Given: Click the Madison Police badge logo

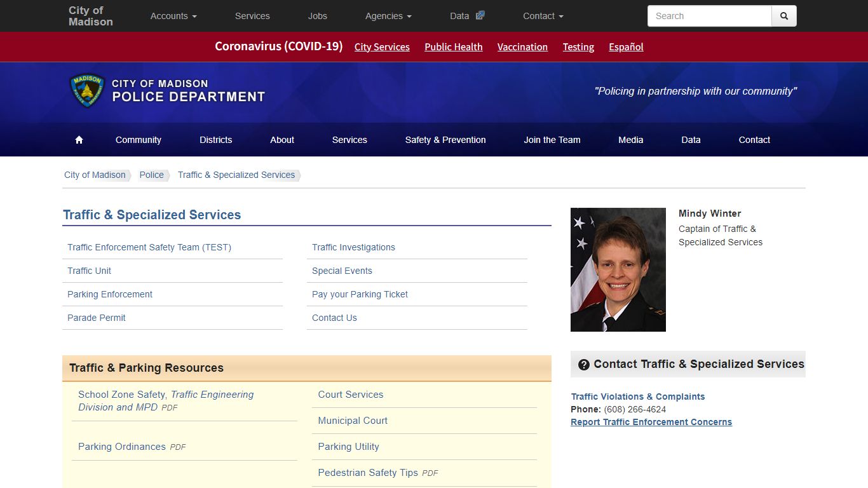Looking at the screenshot, I should pos(86,90).
